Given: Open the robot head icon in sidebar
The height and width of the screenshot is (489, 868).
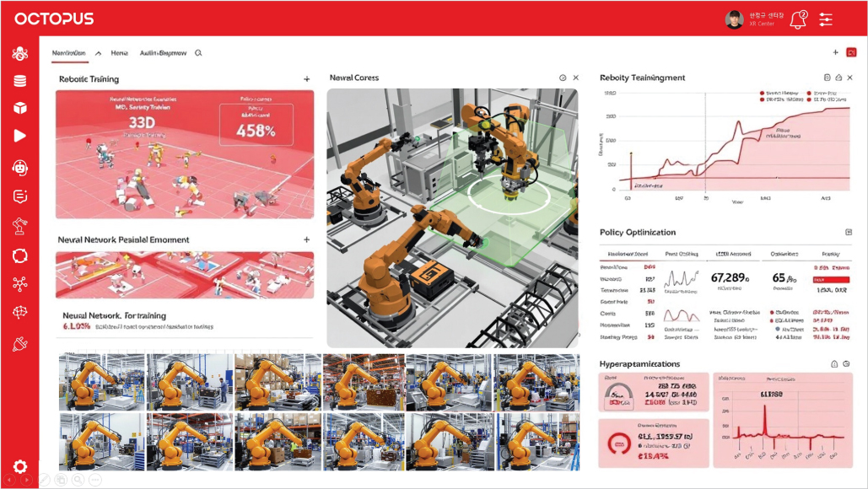Looking at the screenshot, I should click(20, 168).
